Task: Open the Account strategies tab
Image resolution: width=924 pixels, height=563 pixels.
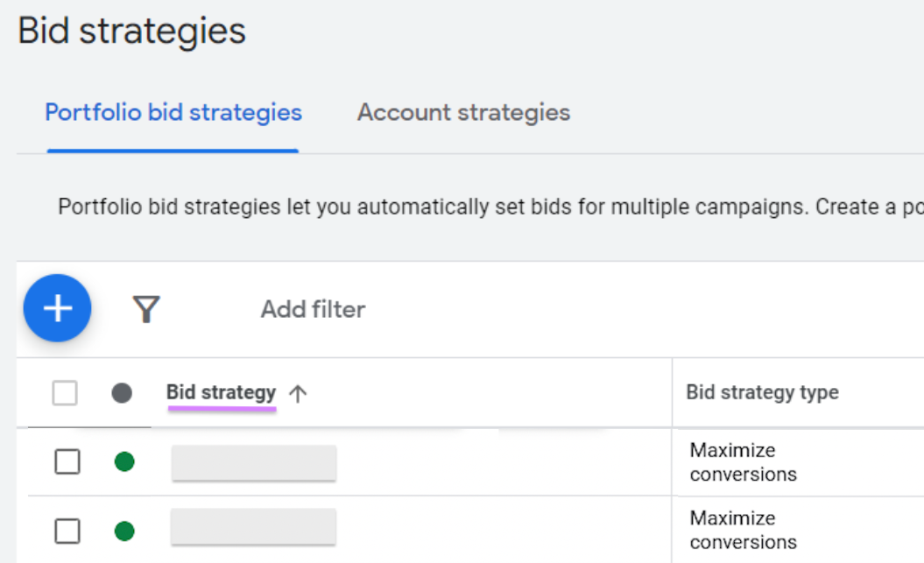Action: (464, 112)
